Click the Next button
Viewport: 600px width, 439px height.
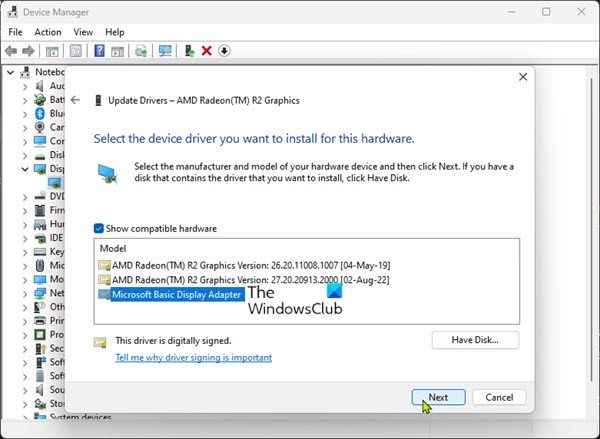[438, 397]
